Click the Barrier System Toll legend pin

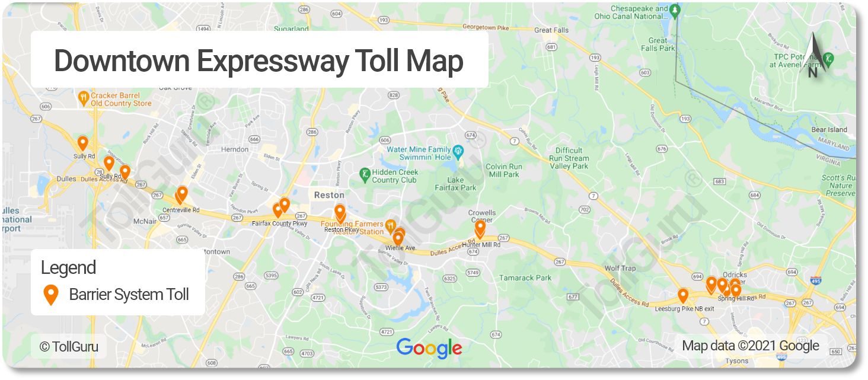[x=51, y=295]
